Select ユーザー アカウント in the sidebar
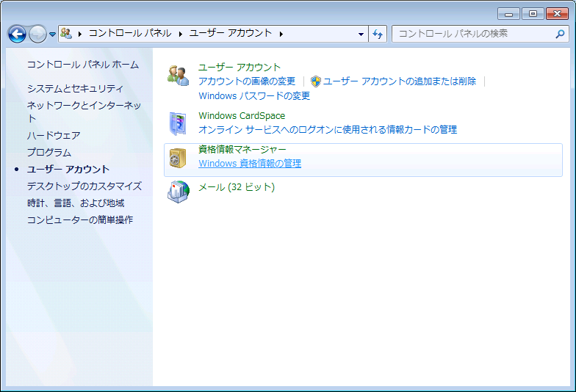 (68, 169)
